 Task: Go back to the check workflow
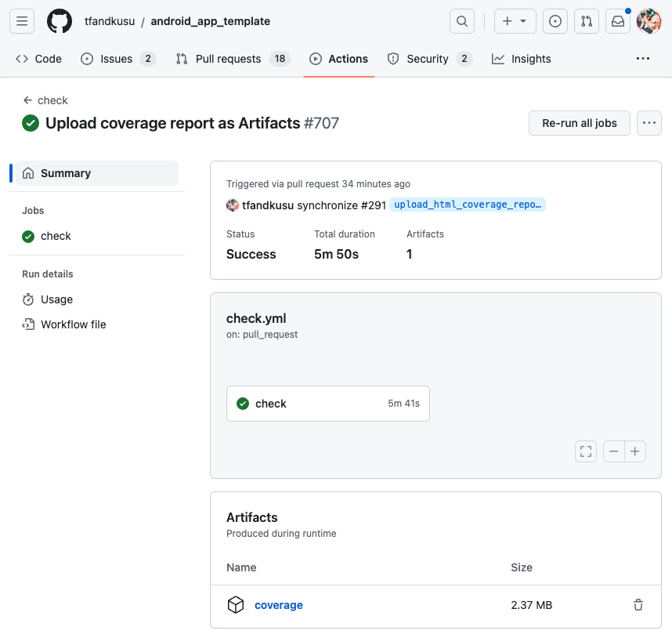pyautogui.click(x=45, y=100)
